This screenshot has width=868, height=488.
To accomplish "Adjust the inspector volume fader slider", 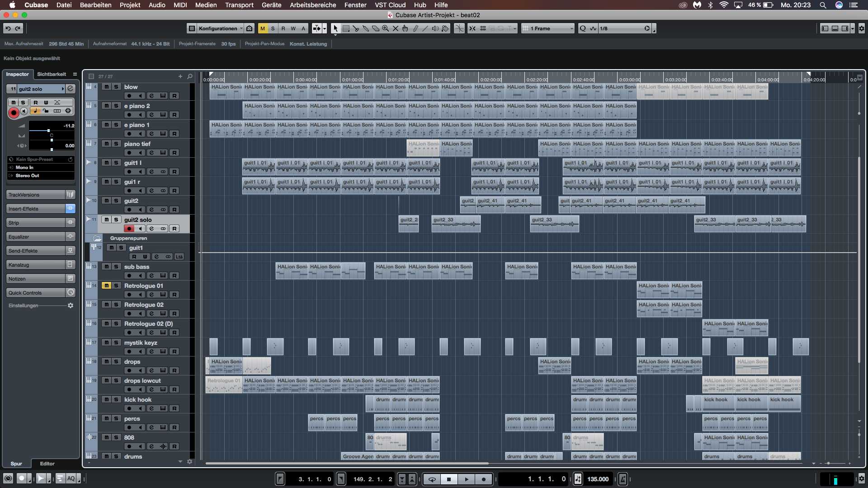I will click(48, 131).
